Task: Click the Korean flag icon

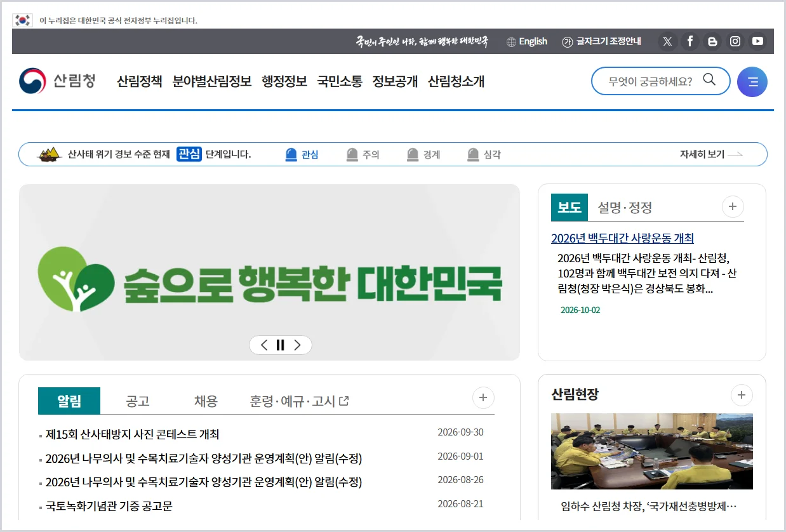Action: pos(23,20)
